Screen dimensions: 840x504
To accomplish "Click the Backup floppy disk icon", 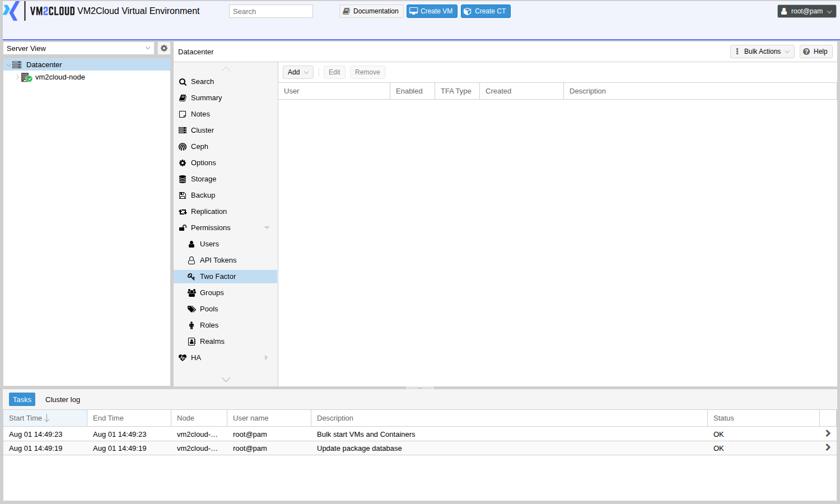I will point(183,195).
